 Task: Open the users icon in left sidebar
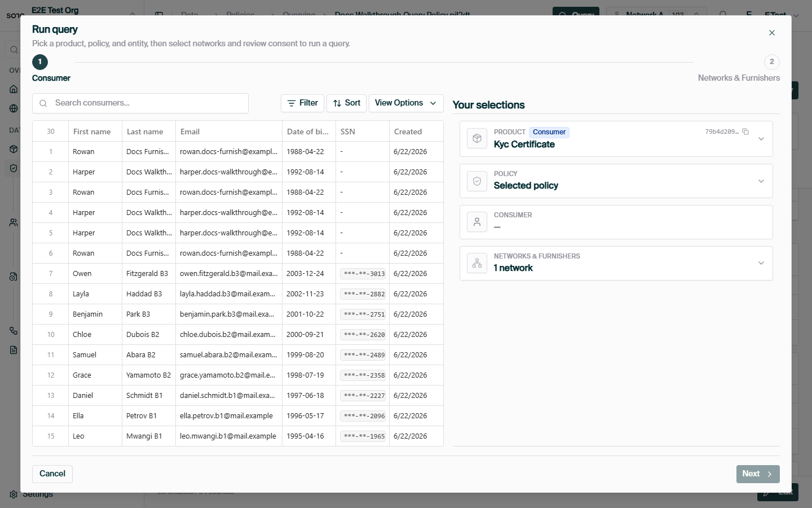pyautogui.click(x=14, y=222)
